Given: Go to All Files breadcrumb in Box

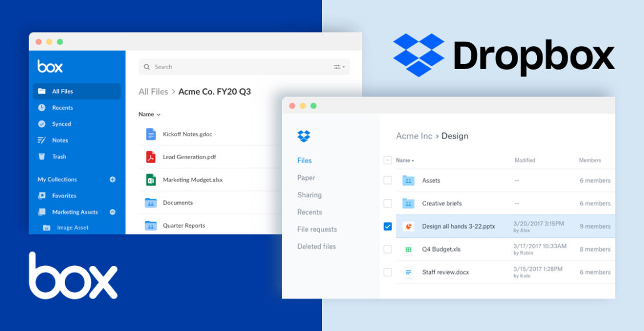Looking at the screenshot, I should coord(153,92).
